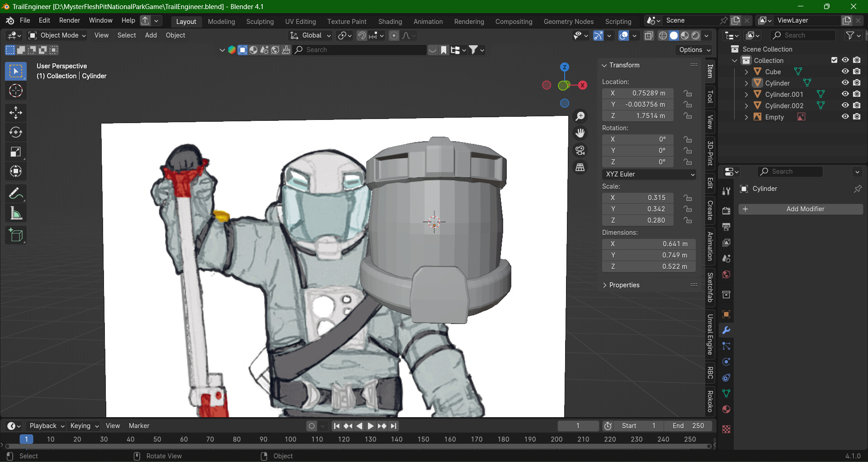
Task: Disable Cylinder.001 render visibility camera toggle
Action: pyautogui.click(x=857, y=94)
